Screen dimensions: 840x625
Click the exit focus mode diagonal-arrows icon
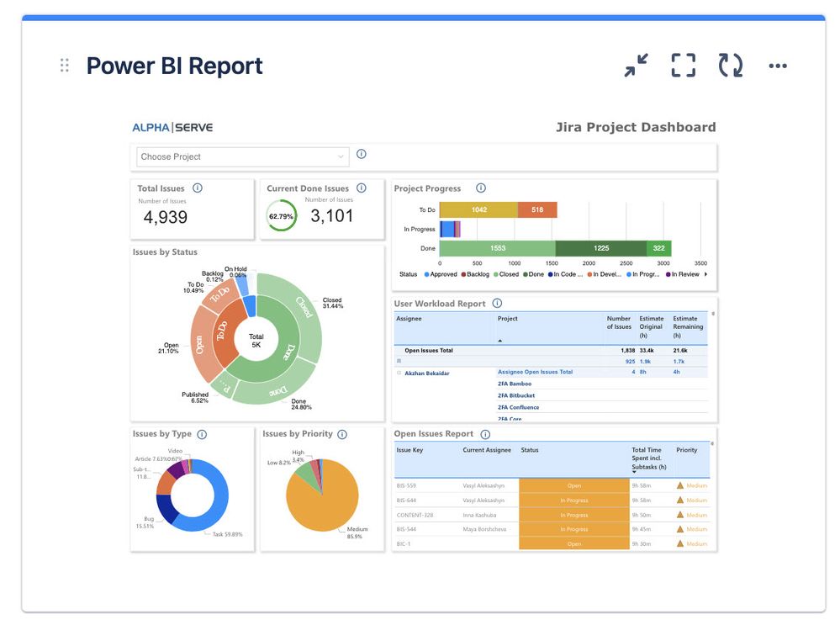coord(636,65)
